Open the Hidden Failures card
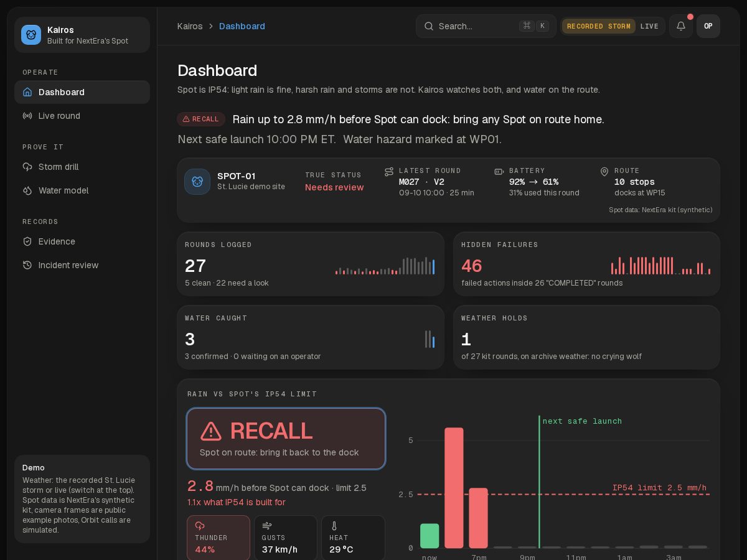Image resolution: width=747 pixels, height=560 pixels. [587, 264]
